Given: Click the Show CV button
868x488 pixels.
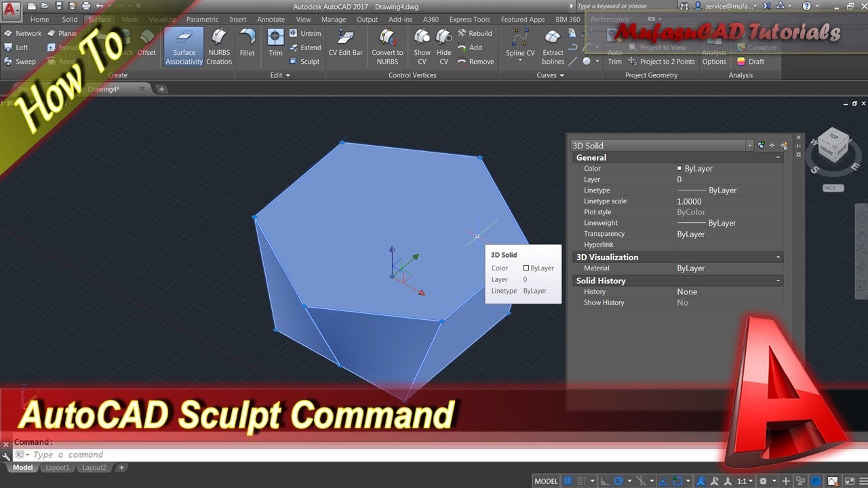Looking at the screenshot, I should pyautogui.click(x=422, y=47).
